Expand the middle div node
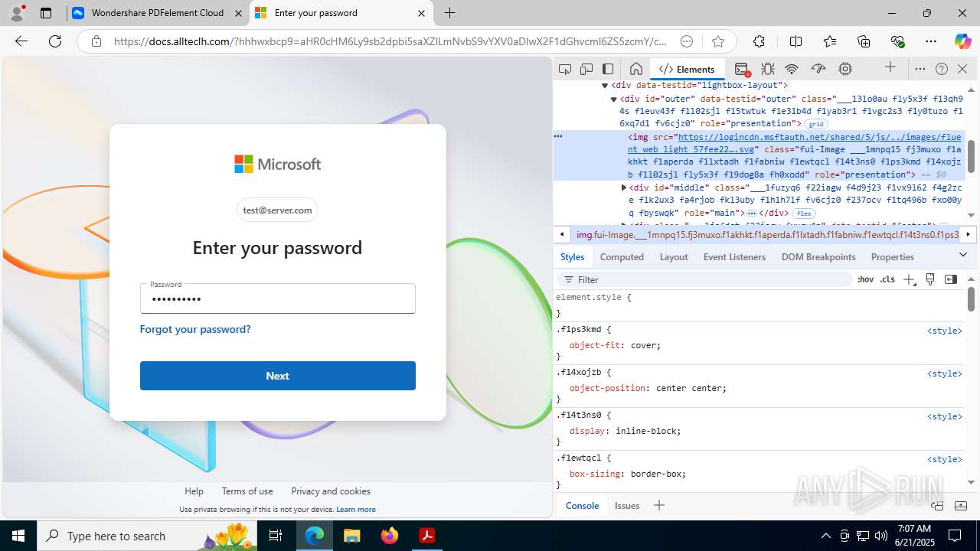Viewport: 980px width, 551px height. coord(623,187)
